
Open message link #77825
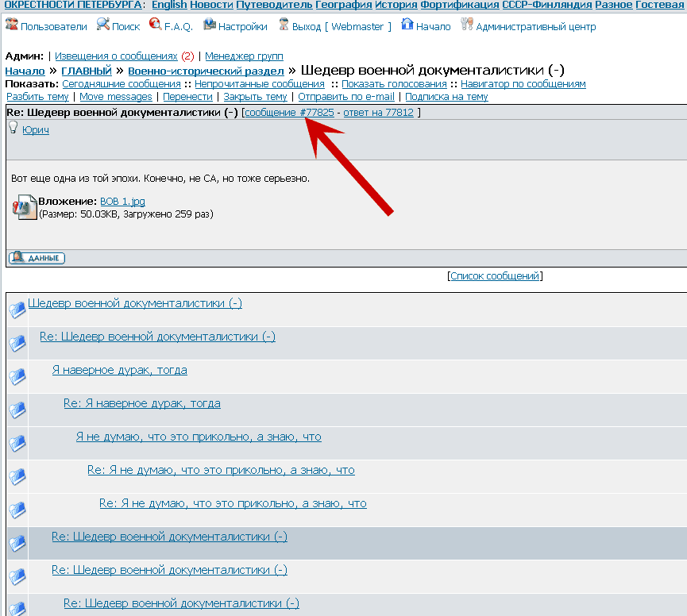point(289,113)
